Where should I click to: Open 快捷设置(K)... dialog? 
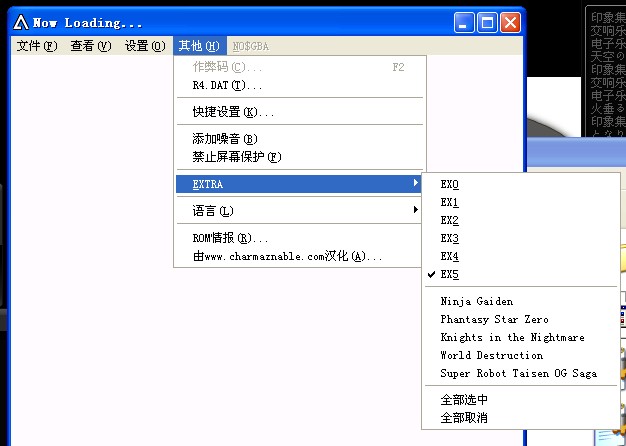(299, 112)
